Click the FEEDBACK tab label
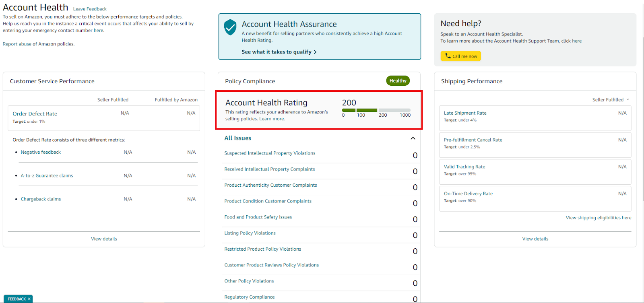This screenshot has width=644, height=303. [17, 299]
